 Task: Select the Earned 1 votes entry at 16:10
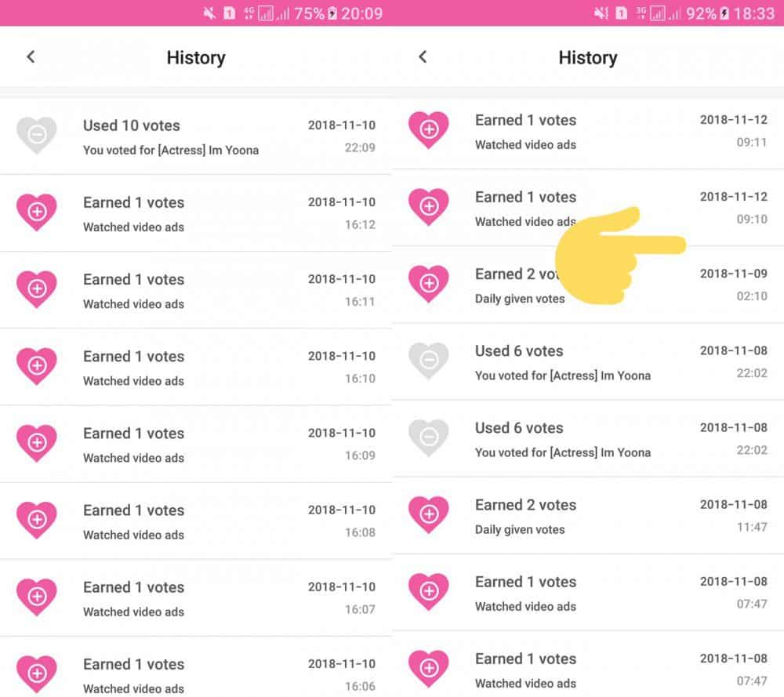click(x=196, y=367)
